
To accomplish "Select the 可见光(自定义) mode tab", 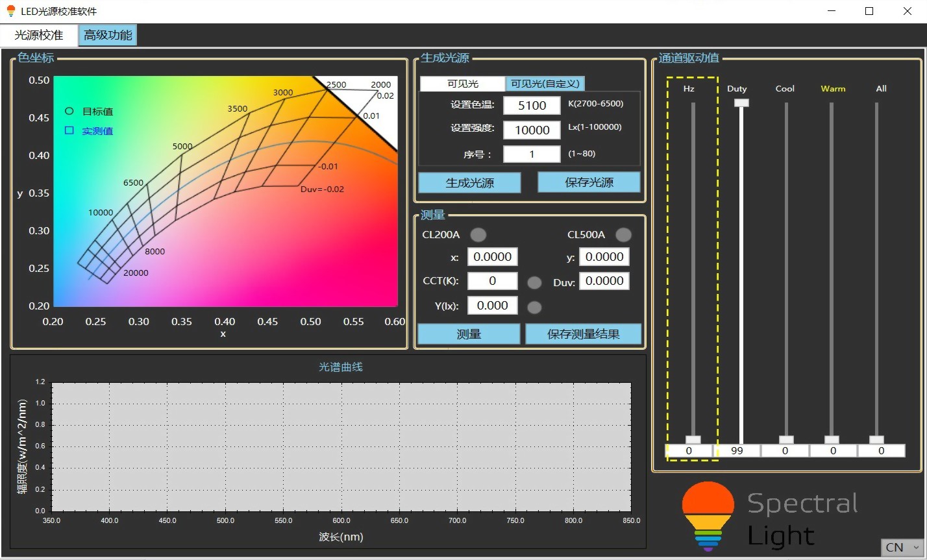I will (x=545, y=84).
